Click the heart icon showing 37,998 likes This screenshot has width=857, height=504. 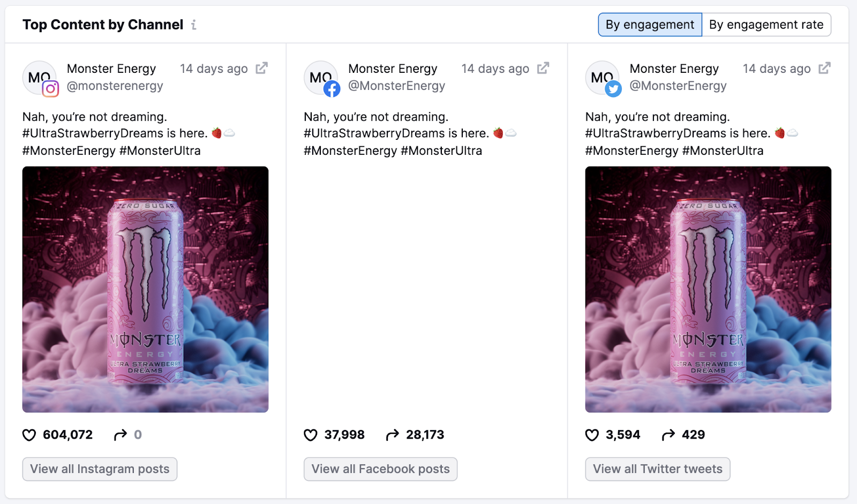click(x=311, y=434)
